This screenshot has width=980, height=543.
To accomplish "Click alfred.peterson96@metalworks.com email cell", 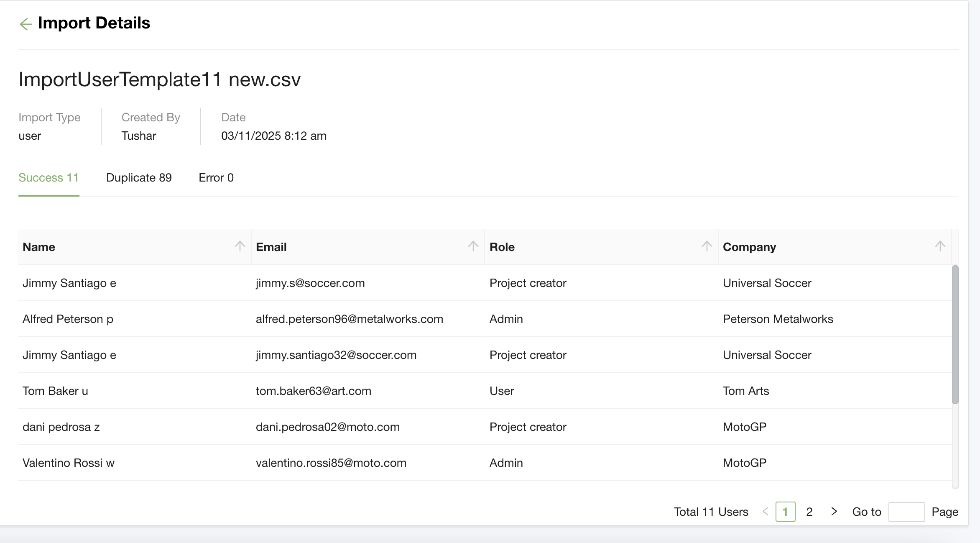I will (x=349, y=319).
